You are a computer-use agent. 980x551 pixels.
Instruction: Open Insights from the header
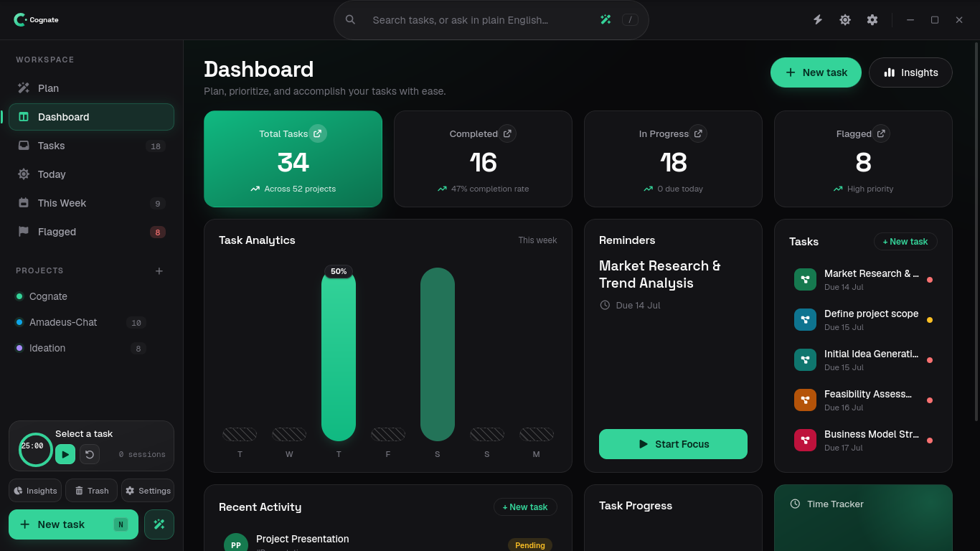coord(910,72)
